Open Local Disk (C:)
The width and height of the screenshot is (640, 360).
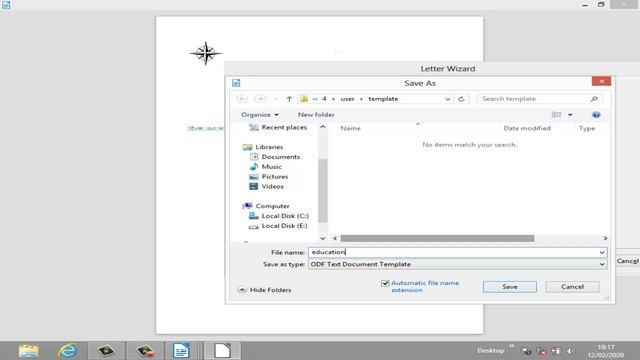coord(278,216)
